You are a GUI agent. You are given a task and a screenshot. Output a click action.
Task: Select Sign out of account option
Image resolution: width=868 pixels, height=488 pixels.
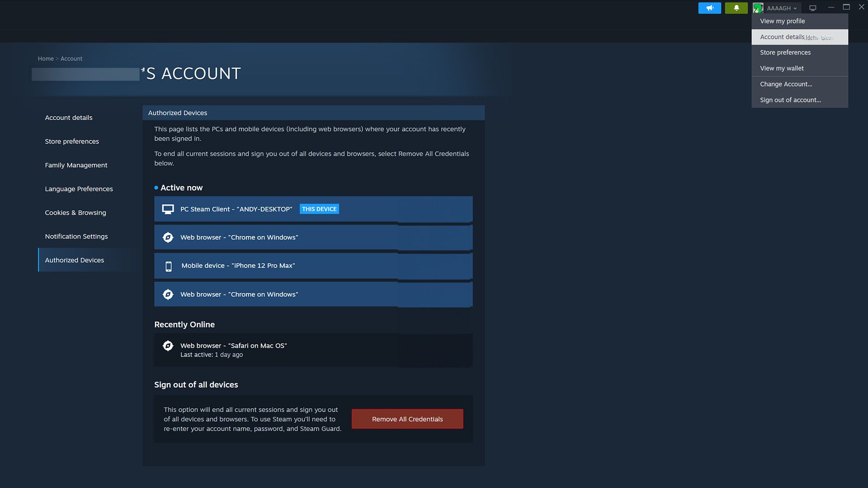[x=790, y=100]
